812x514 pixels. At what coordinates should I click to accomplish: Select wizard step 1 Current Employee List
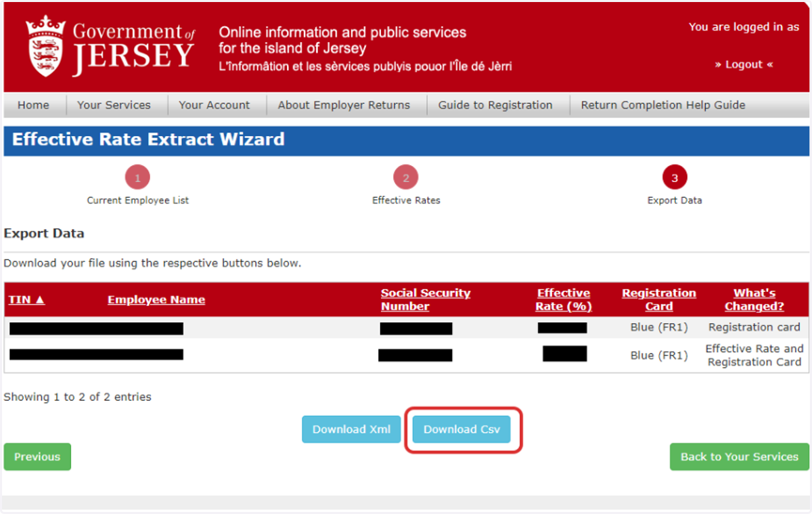pos(137,178)
